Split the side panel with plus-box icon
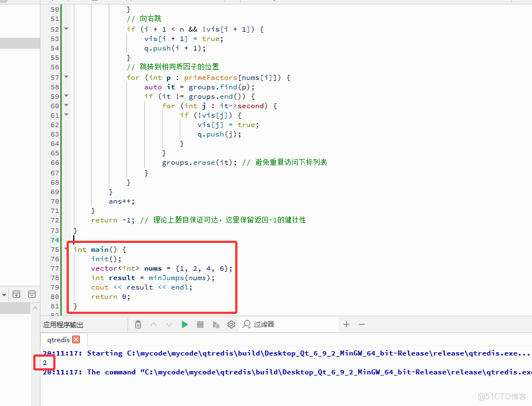532x406 pixels. click(16, 295)
